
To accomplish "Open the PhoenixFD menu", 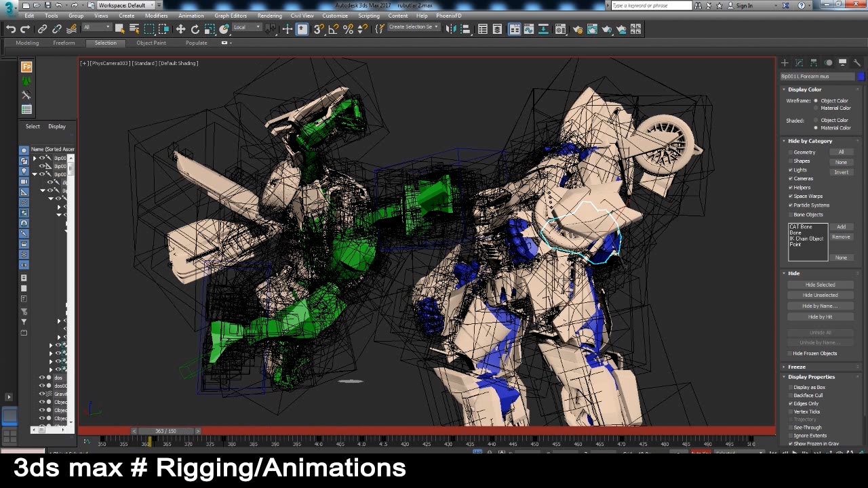I will tap(449, 16).
